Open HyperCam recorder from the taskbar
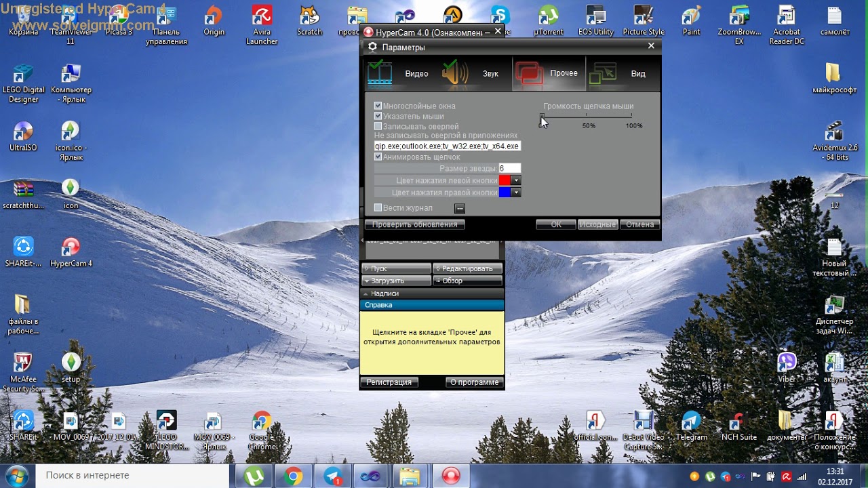This screenshot has width=868, height=488. click(451, 476)
